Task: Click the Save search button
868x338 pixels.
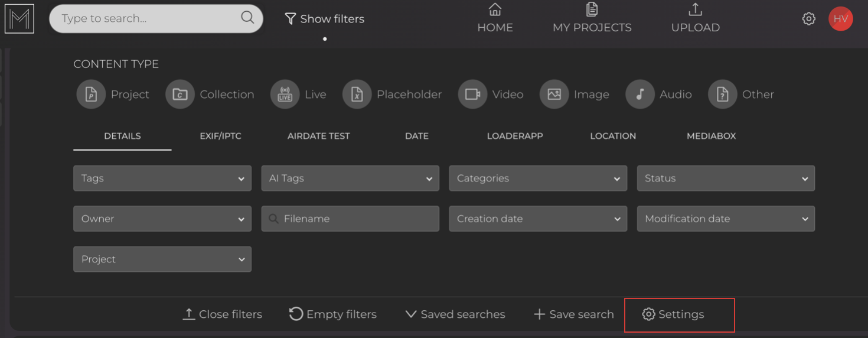Action: pos(574,314)
